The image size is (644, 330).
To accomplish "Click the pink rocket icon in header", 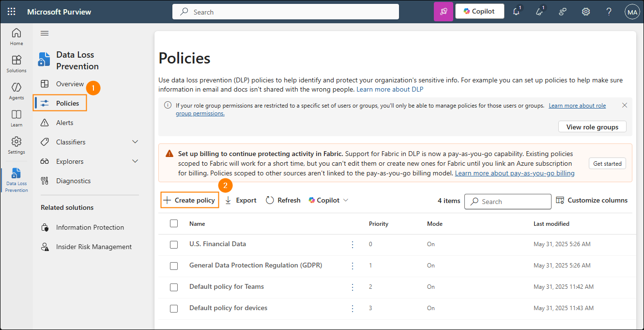I will [x=443, y=12].
